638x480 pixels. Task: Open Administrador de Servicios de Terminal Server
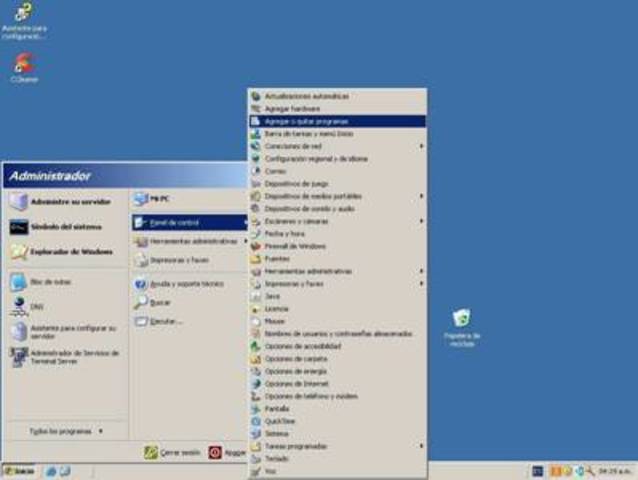point(67,357)
